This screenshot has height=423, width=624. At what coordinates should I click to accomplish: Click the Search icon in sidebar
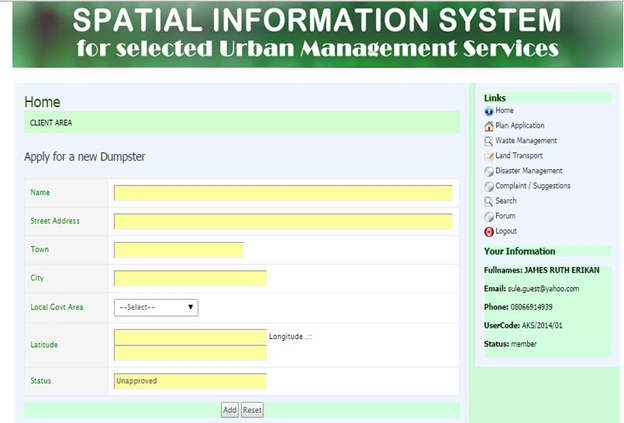click(488, 201)
